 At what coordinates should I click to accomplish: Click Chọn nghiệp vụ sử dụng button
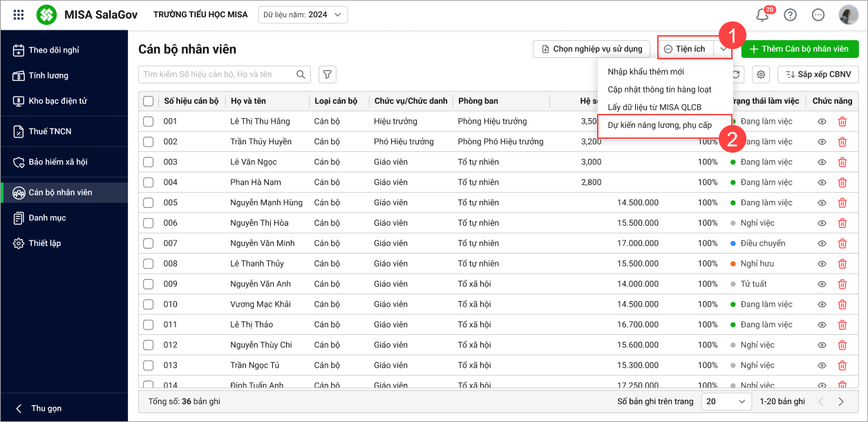(x=592, y=49)
